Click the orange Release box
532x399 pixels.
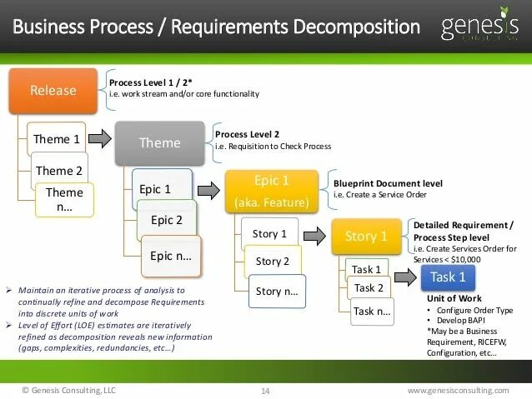point(53,91)
